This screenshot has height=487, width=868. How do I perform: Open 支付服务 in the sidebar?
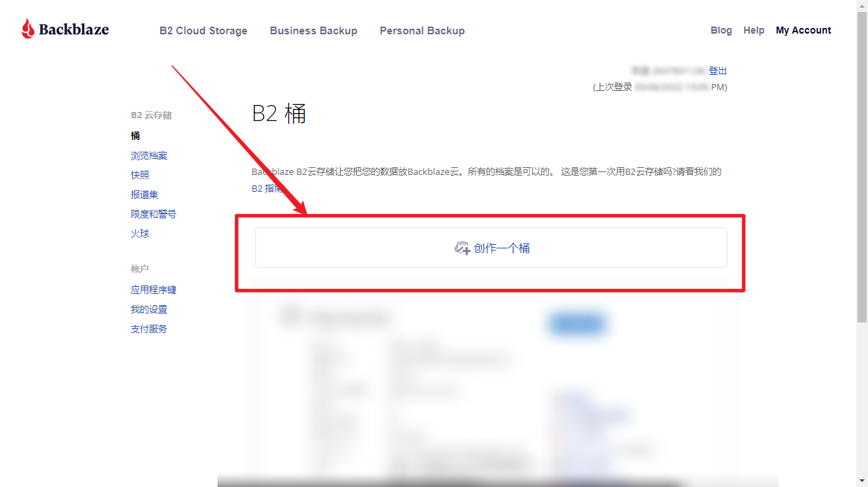[x=149, y=329]
